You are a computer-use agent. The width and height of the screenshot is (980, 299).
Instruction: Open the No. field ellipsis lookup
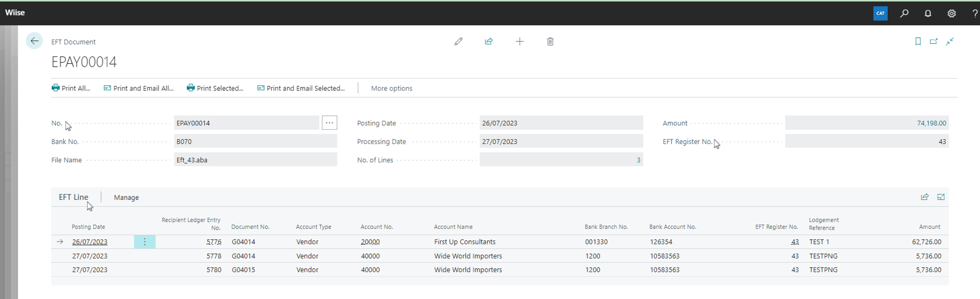point(329,123)
